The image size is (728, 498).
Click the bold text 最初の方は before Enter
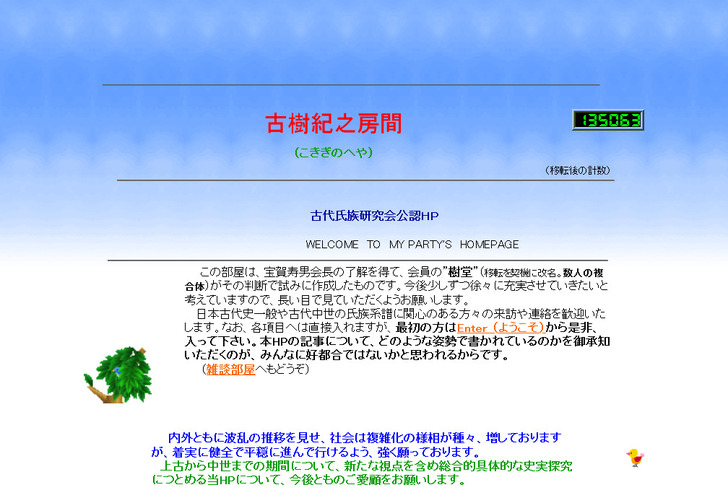tap(425, 327)
